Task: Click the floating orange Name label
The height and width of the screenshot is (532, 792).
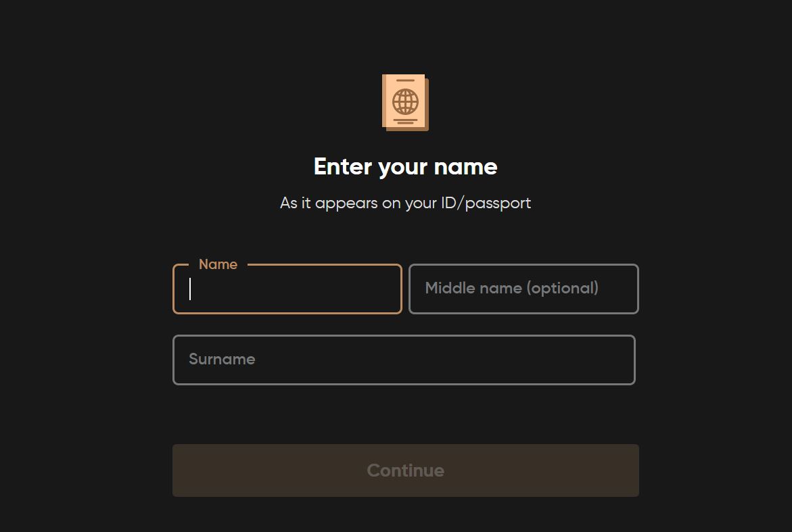Action: pyautogui.click(x=218, y=264)
